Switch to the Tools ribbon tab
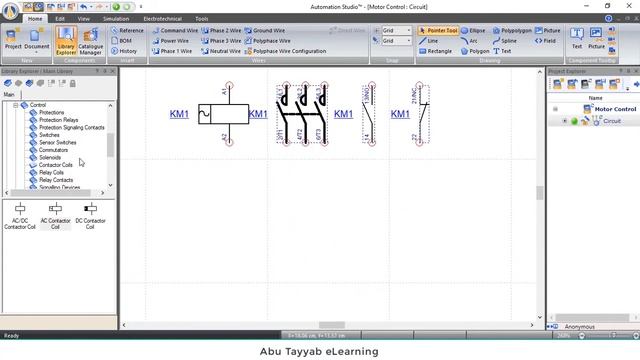640x360 pixels. point(202,19)
